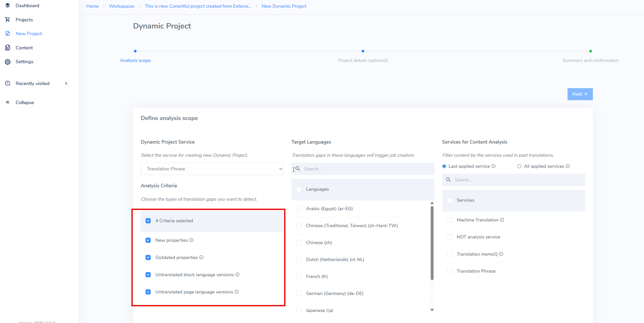The width and height of the screenshot is (644, 323).
Task: Open Dashboard from the sidebar
Action: 27,6
